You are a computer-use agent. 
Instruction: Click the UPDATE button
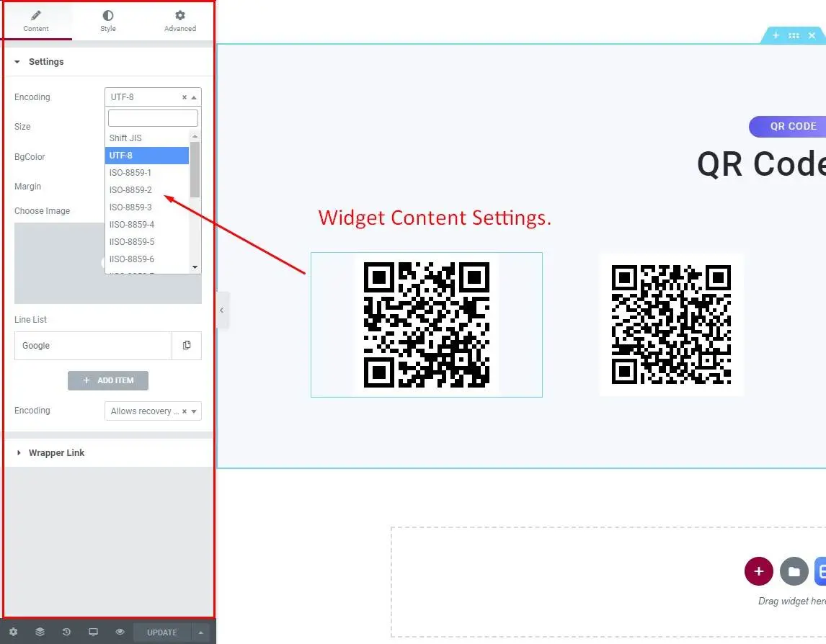161,632
